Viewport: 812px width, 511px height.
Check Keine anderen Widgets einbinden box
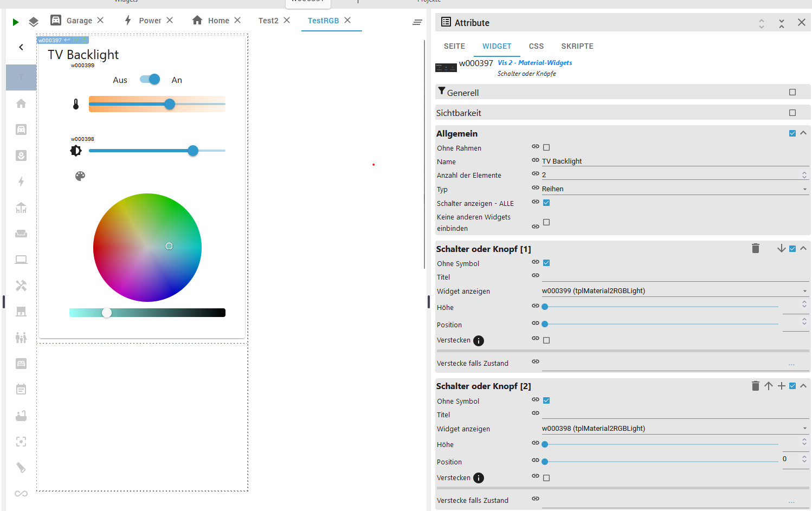[546, 222]
